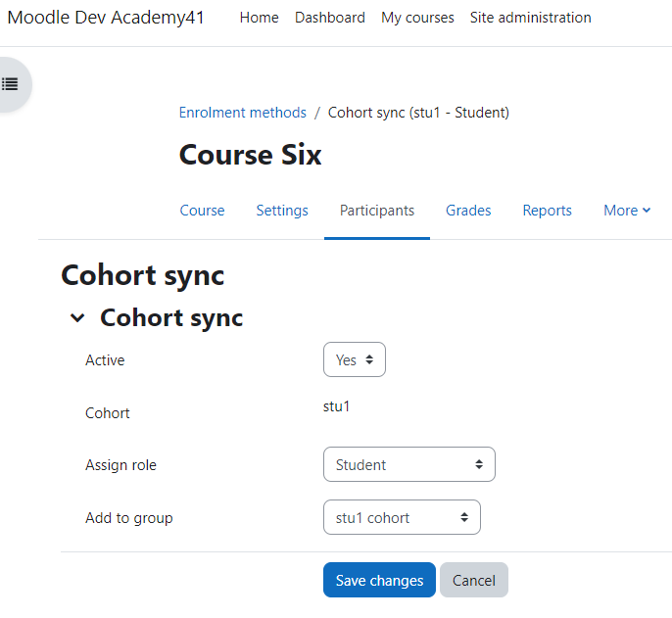Open Dashboard from top navigation

(x=330, y=18)
